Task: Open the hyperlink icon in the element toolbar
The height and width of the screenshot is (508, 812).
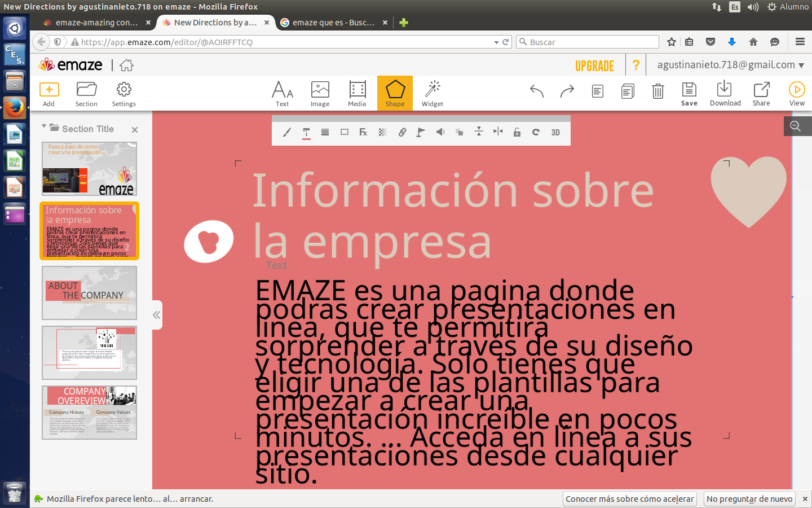Action: pyautogui.click(x=402, y=132)
